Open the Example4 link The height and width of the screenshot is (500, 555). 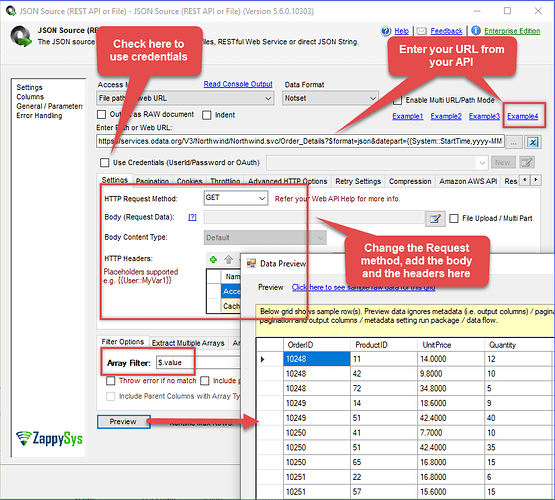(522, 116)
